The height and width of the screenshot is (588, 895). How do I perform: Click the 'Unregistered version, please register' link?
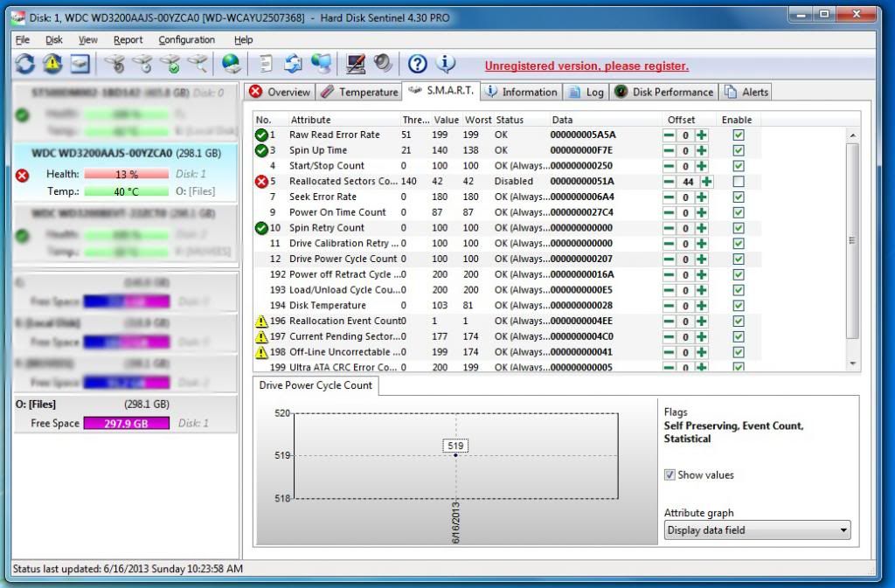(x=586, y=66)
